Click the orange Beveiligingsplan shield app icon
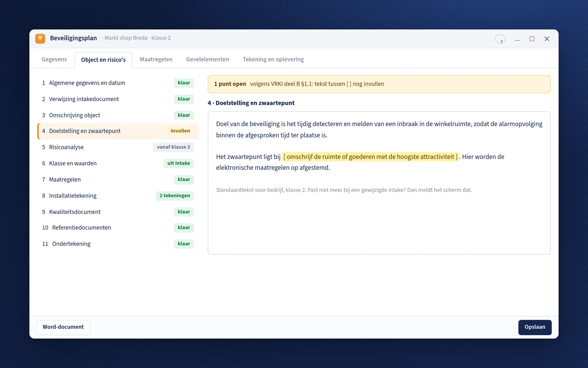 point(40,38)
